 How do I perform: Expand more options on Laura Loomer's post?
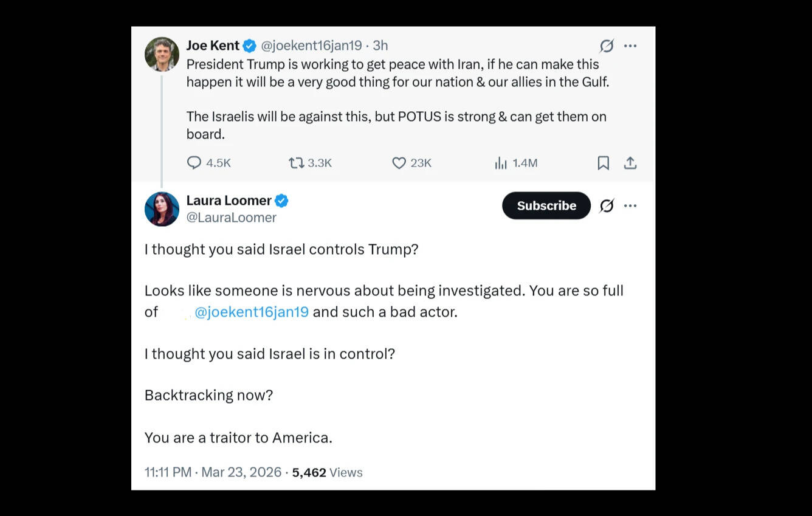[x=630, y=206]
